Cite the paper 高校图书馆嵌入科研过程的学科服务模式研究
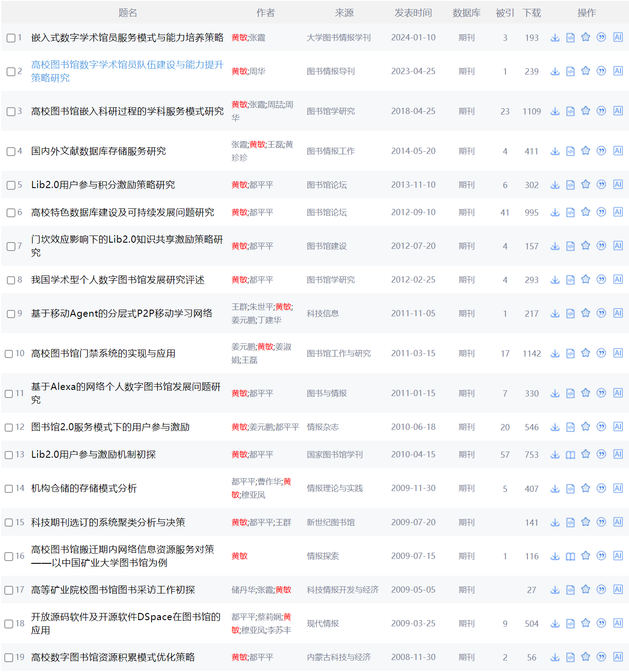Viewport: 629px width, 672px height. pyautogui.click(x=601, y=111)
